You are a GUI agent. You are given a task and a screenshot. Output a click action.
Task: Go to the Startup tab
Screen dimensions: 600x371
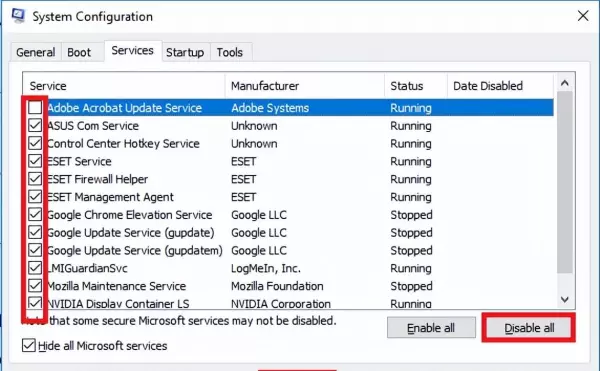[x=185, y=52]
